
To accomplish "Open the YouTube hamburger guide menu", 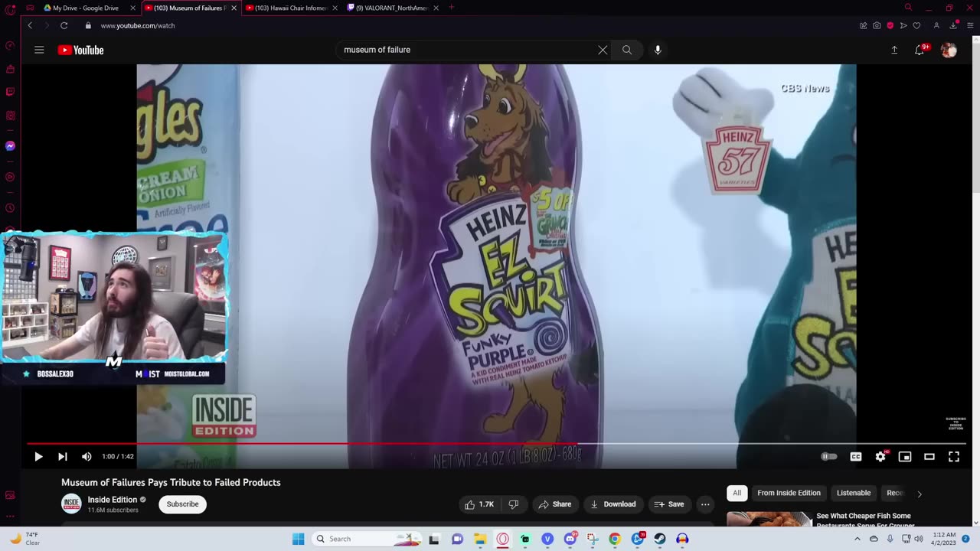I will click(x=39, y=50).
